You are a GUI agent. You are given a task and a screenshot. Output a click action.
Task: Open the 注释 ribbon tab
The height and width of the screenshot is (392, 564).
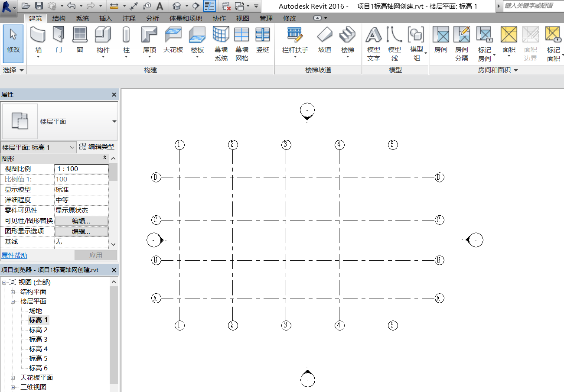coord(129,18)
